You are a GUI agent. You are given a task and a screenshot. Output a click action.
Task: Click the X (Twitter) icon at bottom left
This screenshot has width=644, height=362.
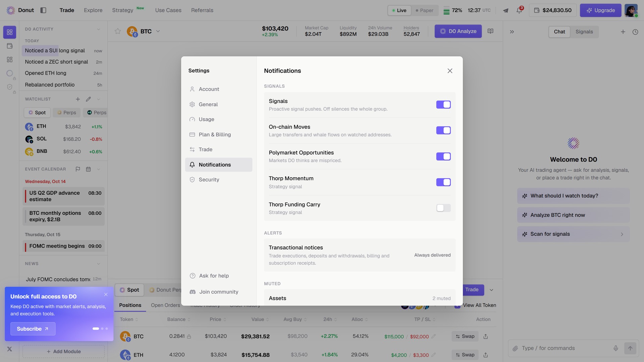10,349
